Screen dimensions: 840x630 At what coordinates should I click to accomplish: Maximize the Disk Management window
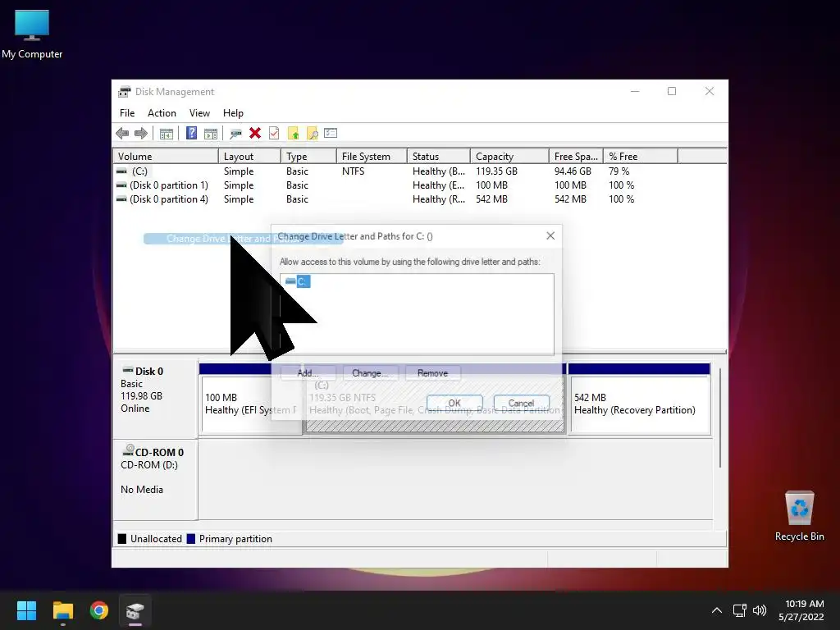(x=672, y=92)
